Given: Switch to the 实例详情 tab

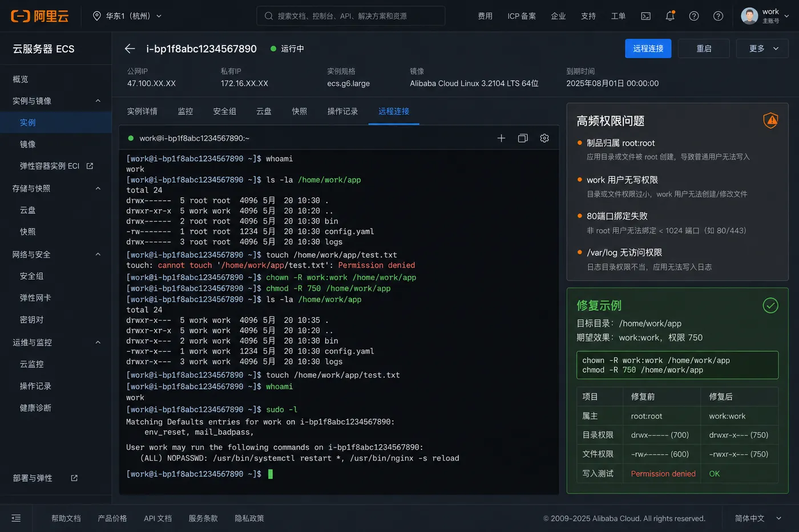Looking at the screenshot, I should pyautogui.click(x=142, y=111).
